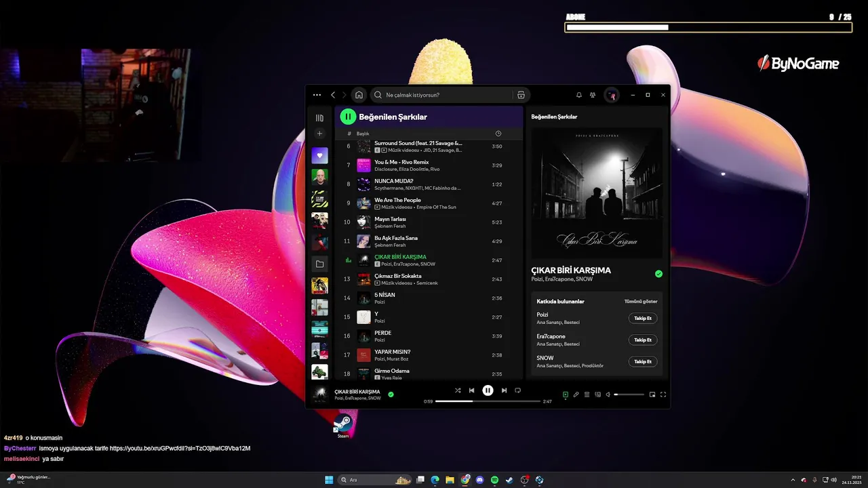Click the 'Ne çalmak istiyorsun?' search field
This screenshot has width=868, height=488.
point(442,95)
